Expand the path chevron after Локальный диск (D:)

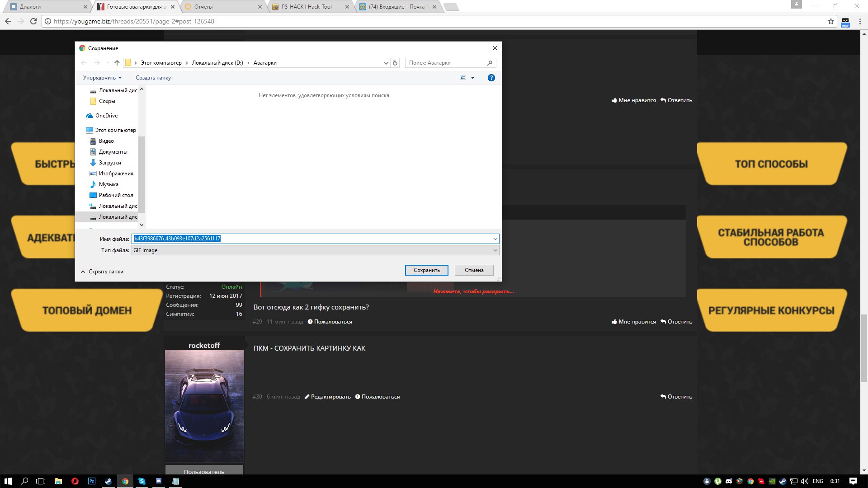[x=248, y=63]
